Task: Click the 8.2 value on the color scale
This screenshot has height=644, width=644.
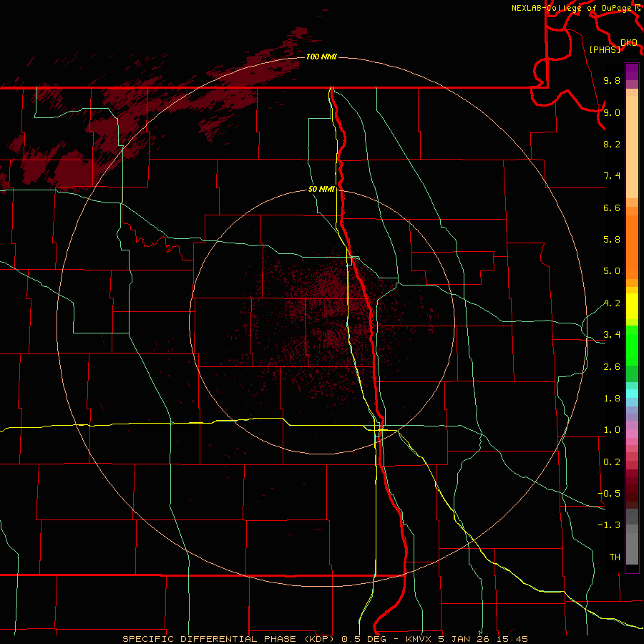Action: tap(612, 144)
